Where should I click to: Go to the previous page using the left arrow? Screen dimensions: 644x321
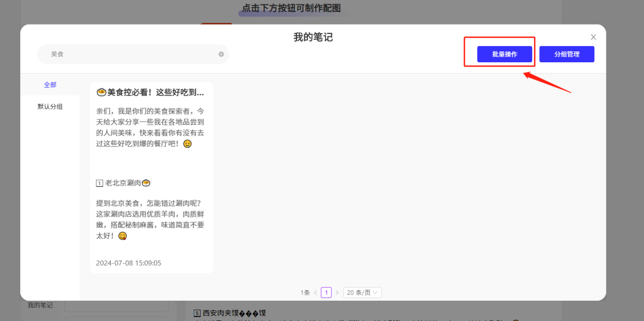[315, 293]
